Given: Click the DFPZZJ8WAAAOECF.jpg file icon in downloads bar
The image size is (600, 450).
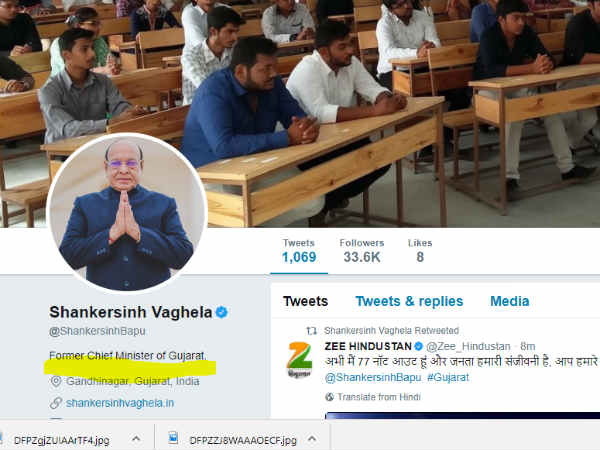Looking at the screenshot, I should tap(173, 437).
